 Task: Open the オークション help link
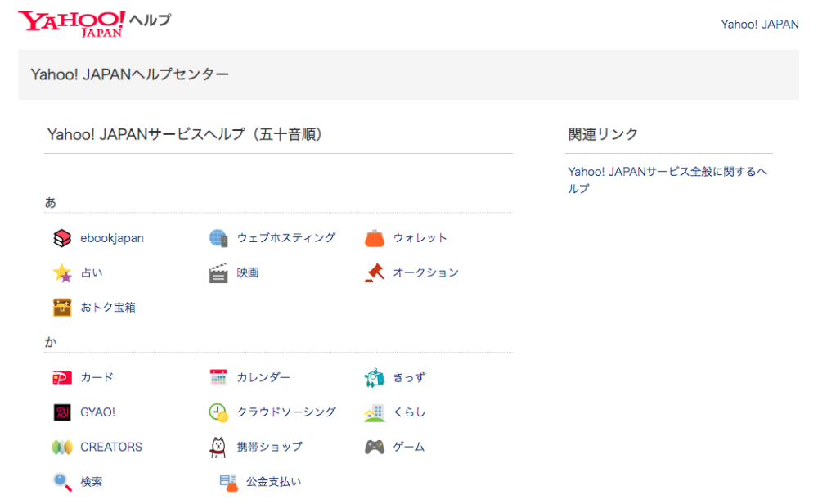(425, 273)
